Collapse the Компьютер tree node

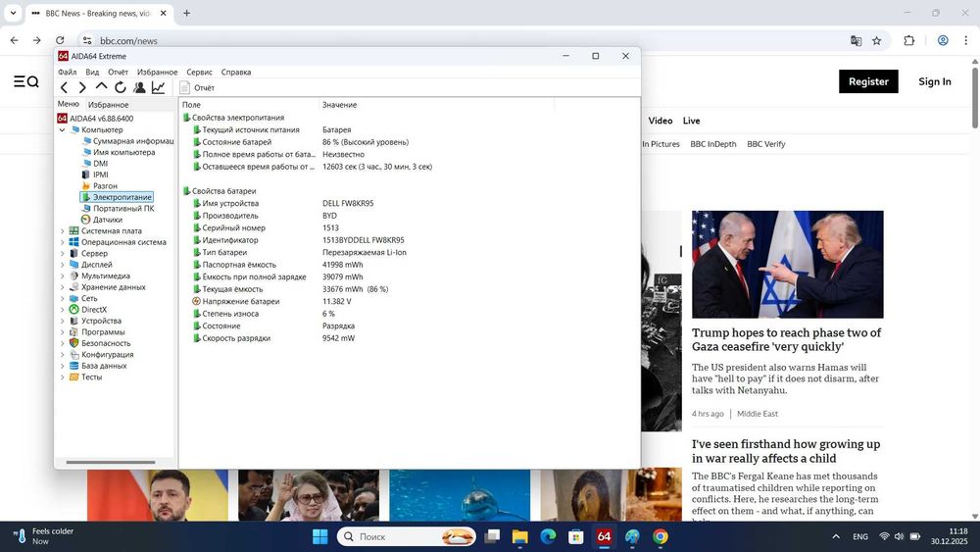pyautogui.click(x=63, y=130)
